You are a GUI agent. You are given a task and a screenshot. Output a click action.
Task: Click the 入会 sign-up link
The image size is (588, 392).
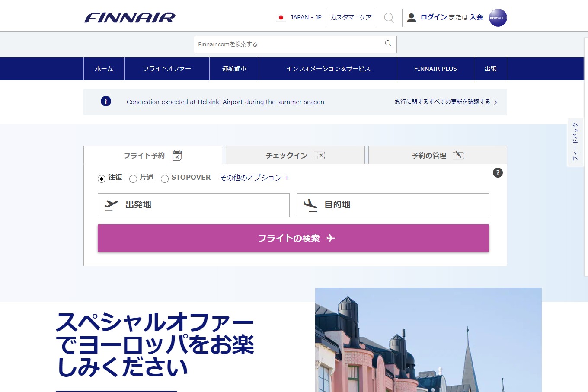(476, 17)
